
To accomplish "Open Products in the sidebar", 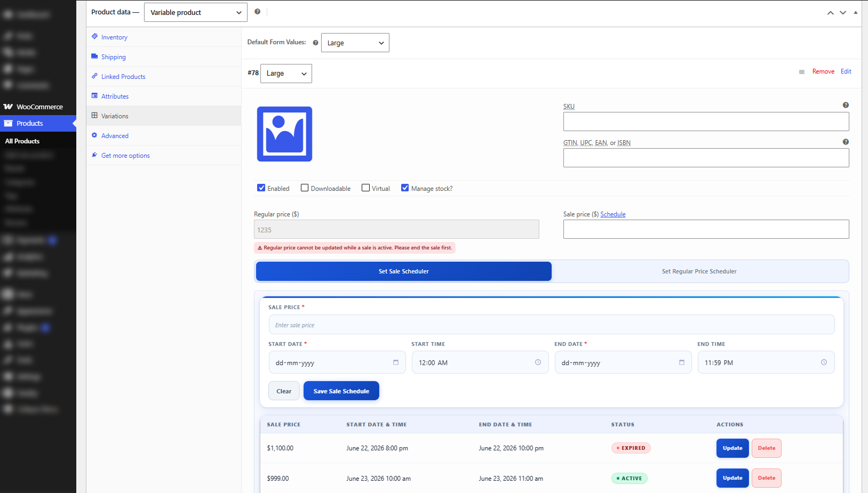I will tap(38, 123).
